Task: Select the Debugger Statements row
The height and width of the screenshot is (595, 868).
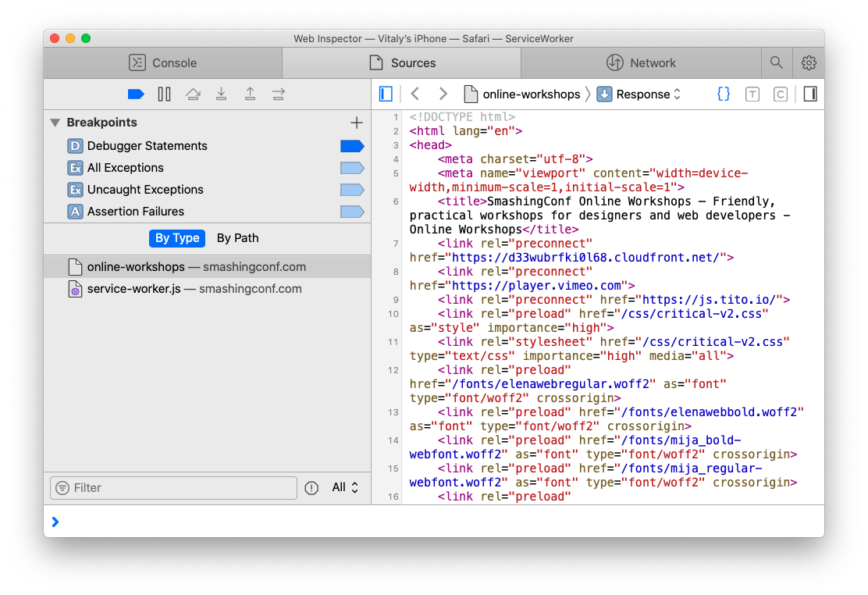Action: 207,146
